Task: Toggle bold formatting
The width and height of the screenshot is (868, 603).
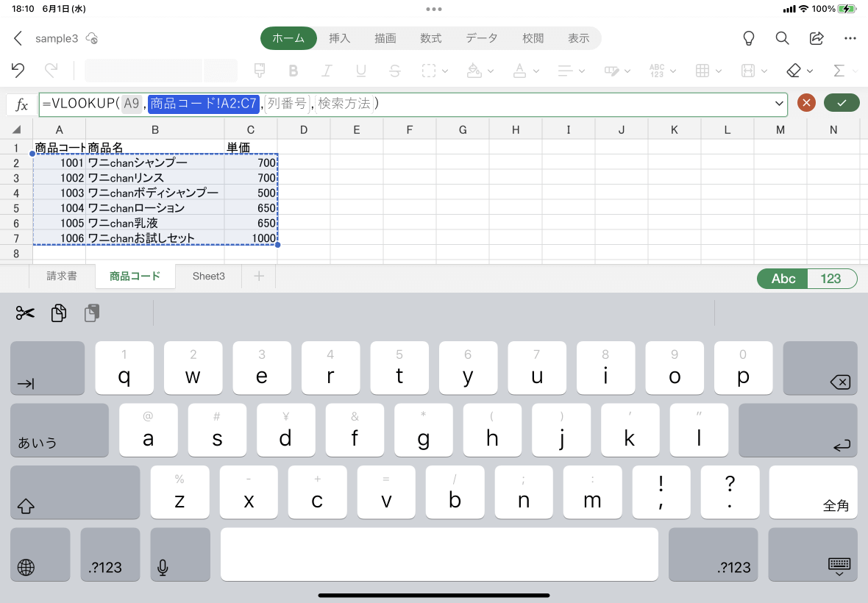Action: tap(294, 71)
